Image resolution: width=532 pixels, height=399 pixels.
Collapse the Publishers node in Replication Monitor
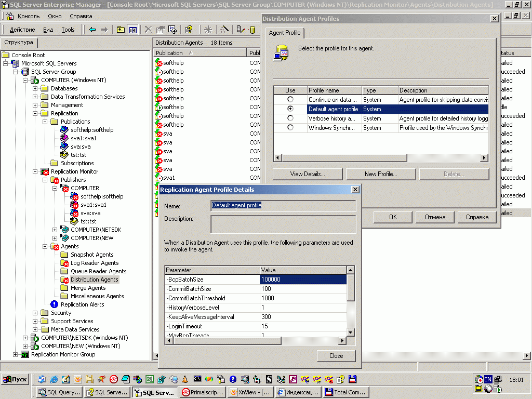(x=45, y=180)
